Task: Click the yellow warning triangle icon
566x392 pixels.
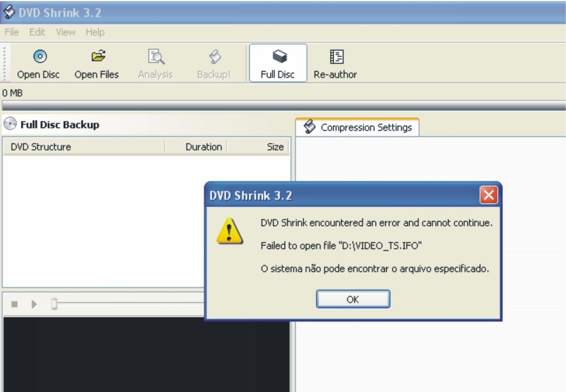Action: click(x=230, y=231)
